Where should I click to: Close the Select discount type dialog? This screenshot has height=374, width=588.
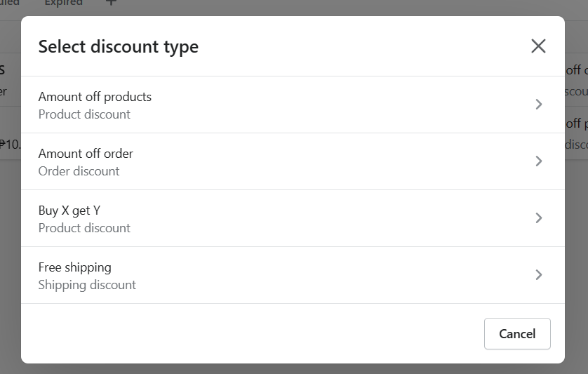[538, 46]
